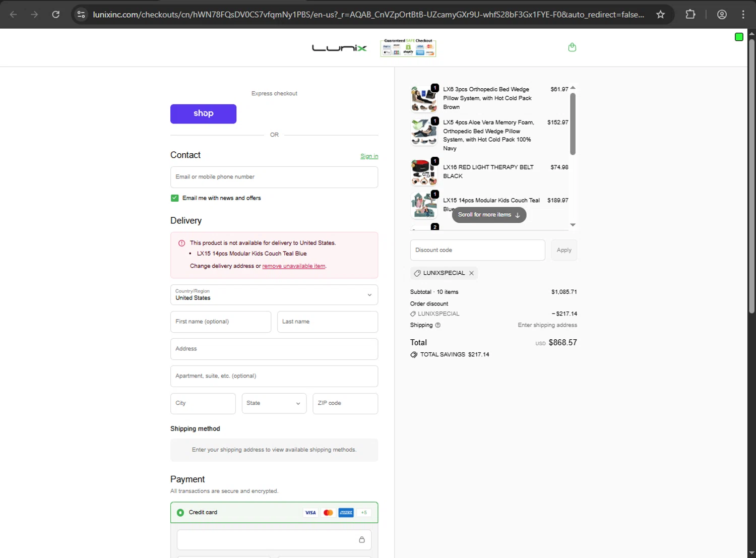The image size is (756, 558).
Task: Click the remove unavailable item link
Action: [x=294, y=266]
